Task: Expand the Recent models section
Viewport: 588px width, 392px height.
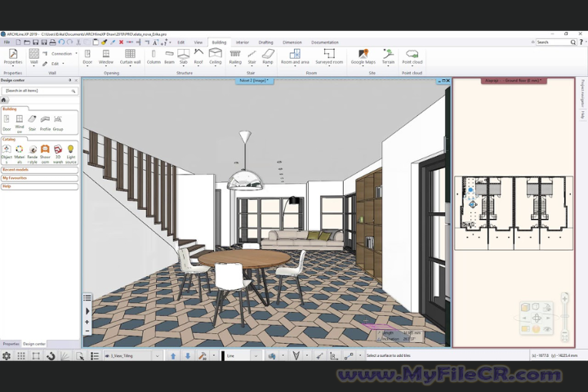Action: (39, 170)
